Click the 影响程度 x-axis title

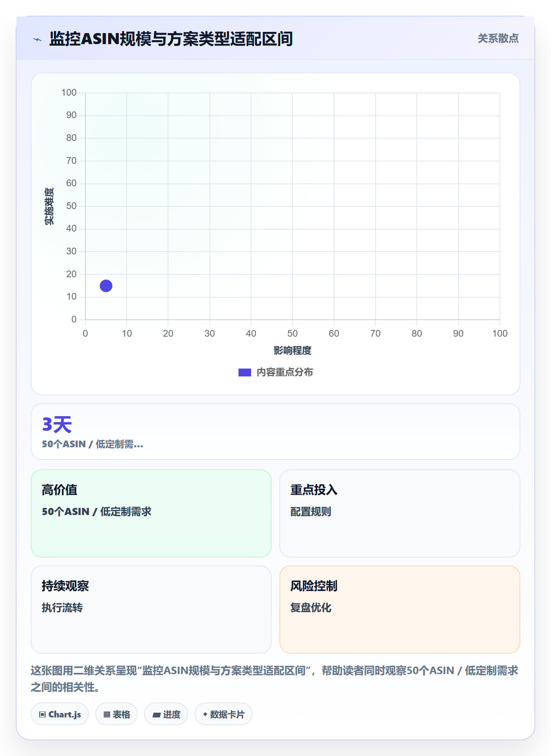[292, 350]
